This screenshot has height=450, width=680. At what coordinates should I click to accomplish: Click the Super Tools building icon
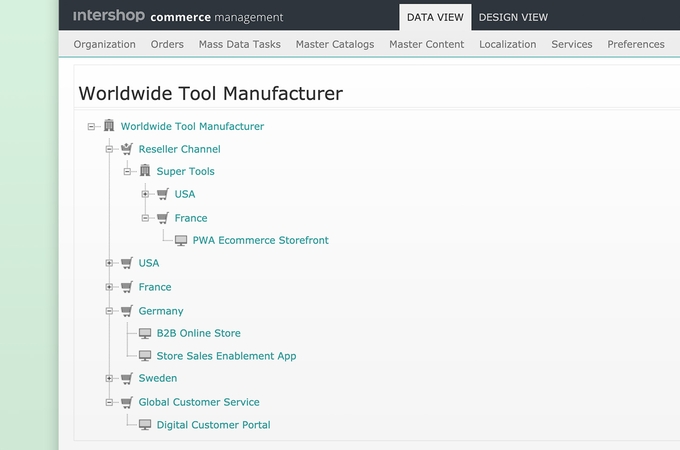[x=145, y=171]
